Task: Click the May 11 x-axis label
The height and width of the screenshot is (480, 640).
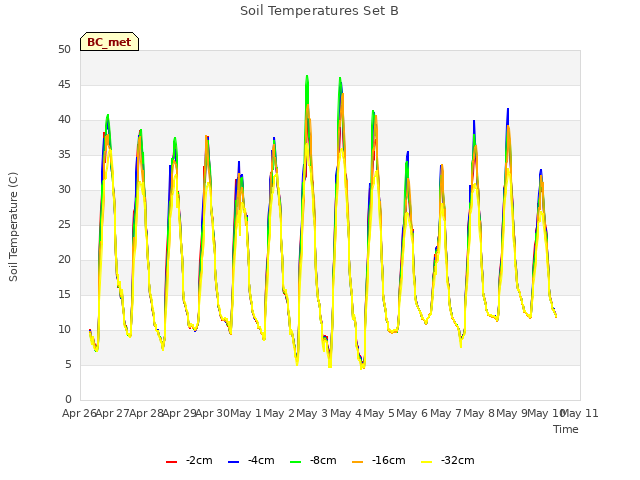Action: coord(580,413)
